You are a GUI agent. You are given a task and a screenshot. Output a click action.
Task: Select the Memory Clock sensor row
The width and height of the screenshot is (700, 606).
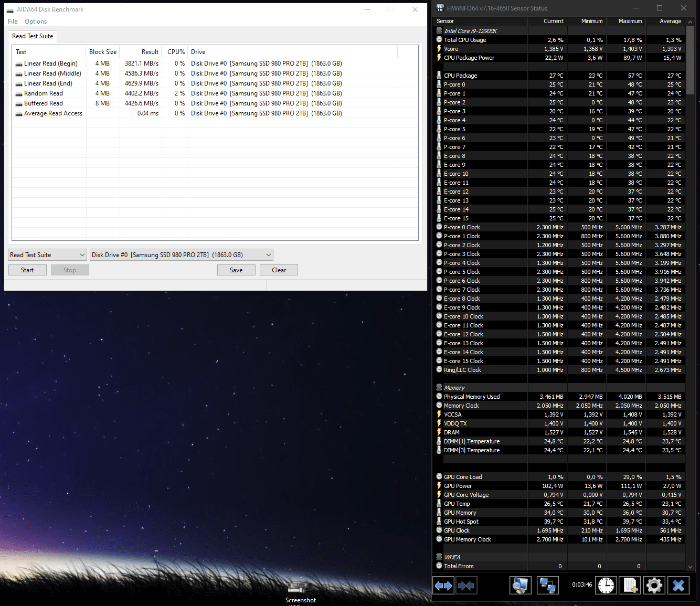(x=559, y=406)
